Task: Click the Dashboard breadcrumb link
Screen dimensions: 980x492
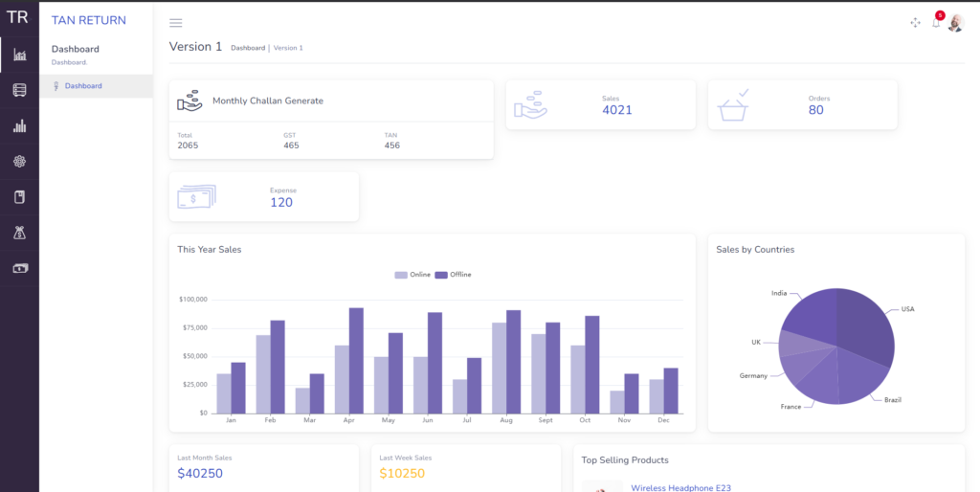Action: (248, 48)
